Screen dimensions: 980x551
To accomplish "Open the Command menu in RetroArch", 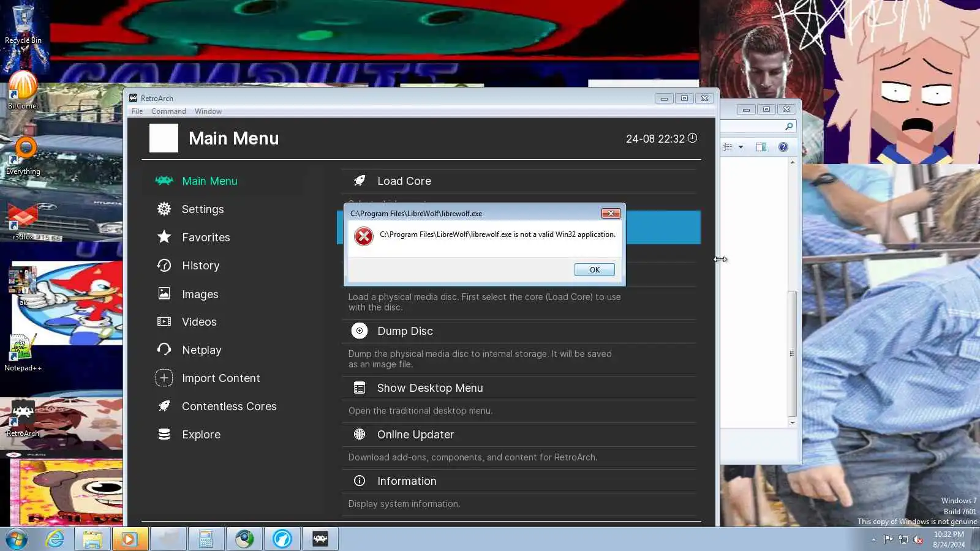I will tap(168, 111).
